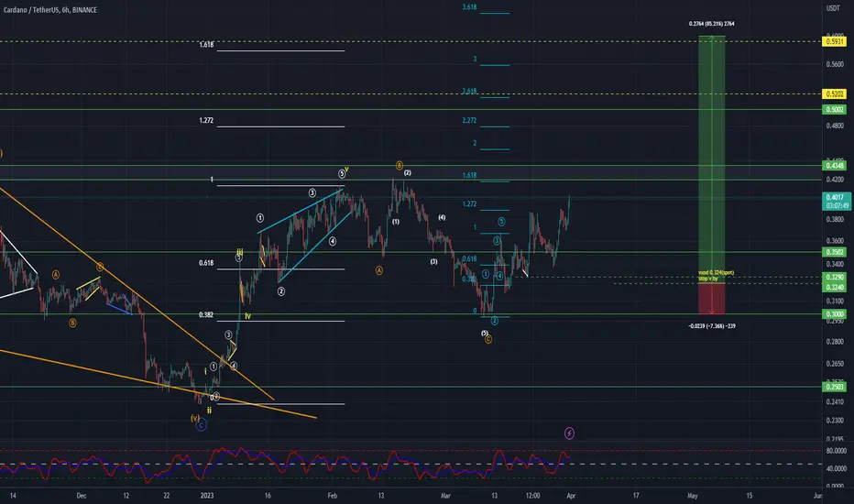Click the white (4) wave label

pos(442,217)
